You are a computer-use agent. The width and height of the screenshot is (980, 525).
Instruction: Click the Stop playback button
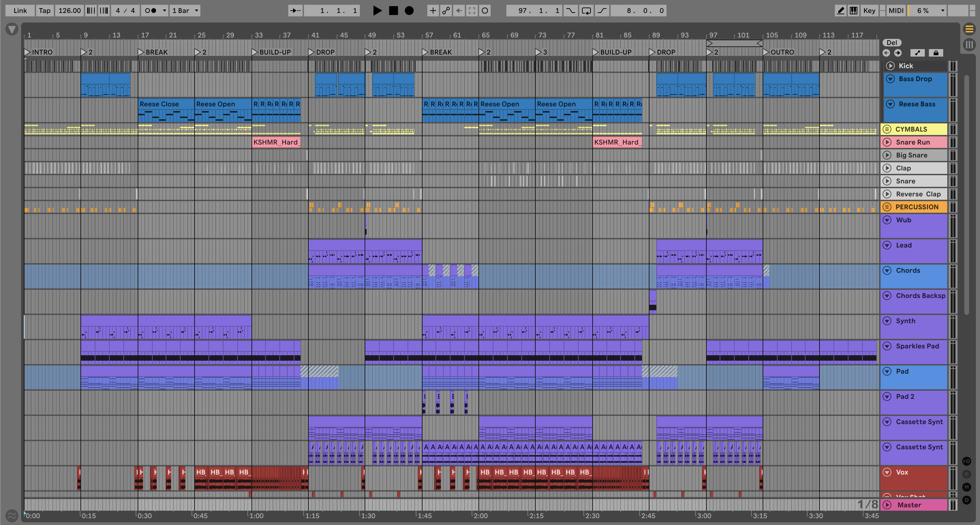coord(393,11)
